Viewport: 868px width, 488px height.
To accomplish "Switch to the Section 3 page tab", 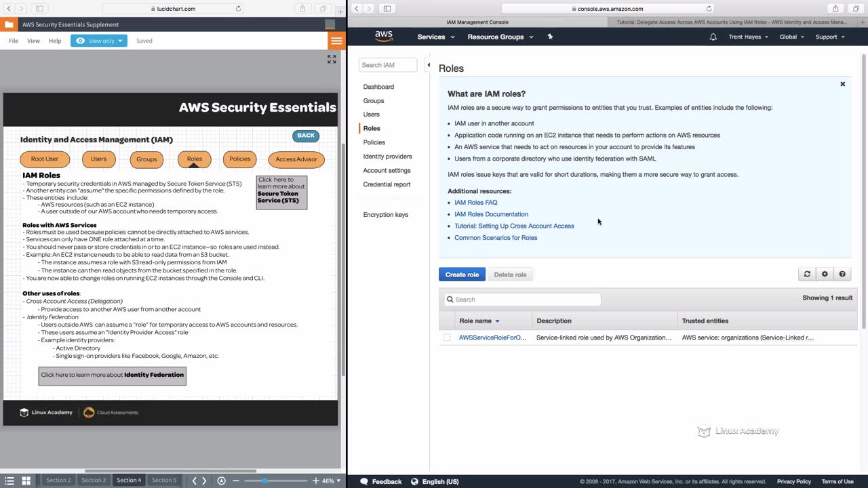I will point(94,481).
